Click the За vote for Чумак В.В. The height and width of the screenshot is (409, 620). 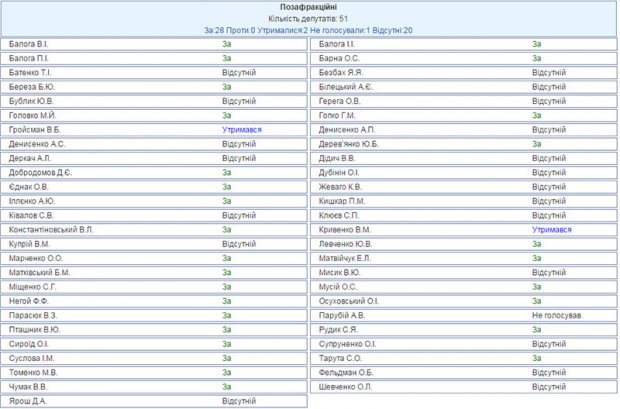[x=226, y=386]
